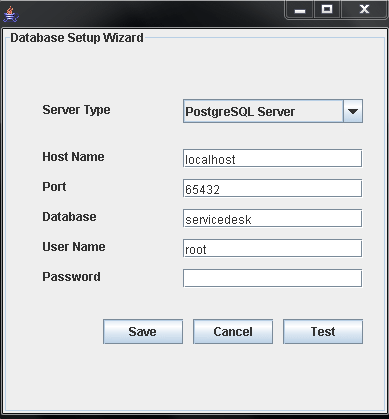Viewport: 389px width, 419px height.
Task: Click the empty Password field
Action: tap(272, 278)
